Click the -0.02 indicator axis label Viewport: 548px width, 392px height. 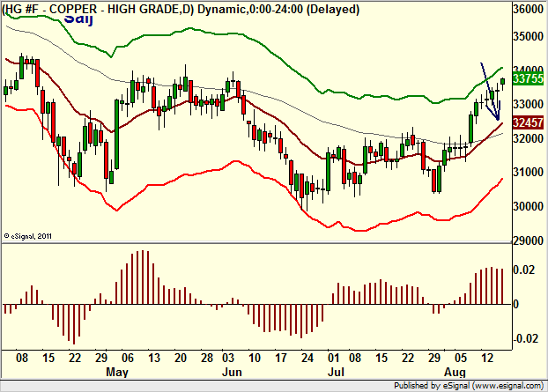(524, 338)
